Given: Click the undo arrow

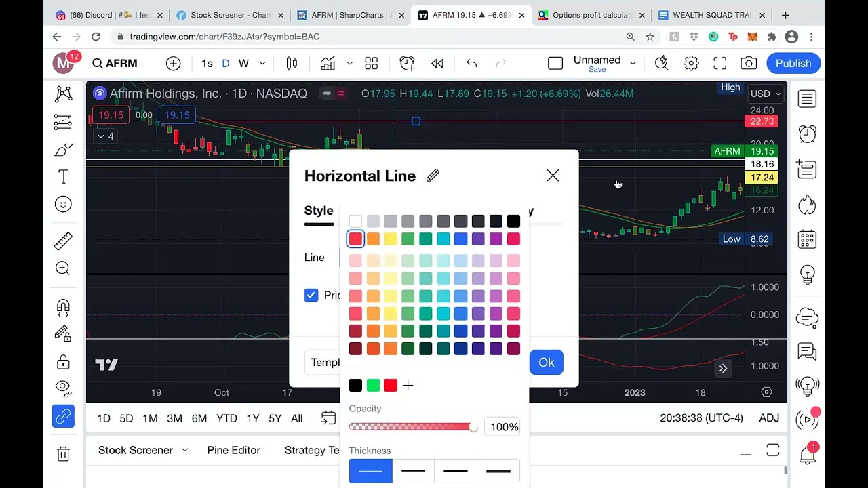Looking at the screenshot, I should (472, 63).
